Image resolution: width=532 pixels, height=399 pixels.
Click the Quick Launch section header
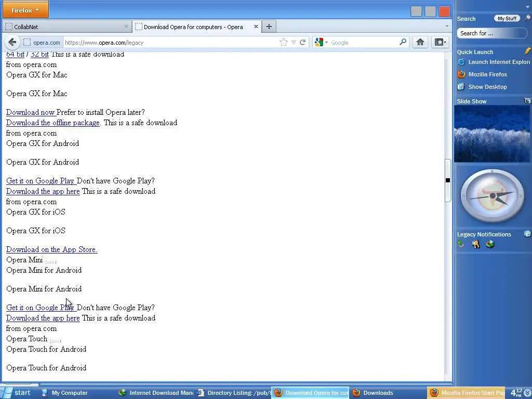[475, 52]
